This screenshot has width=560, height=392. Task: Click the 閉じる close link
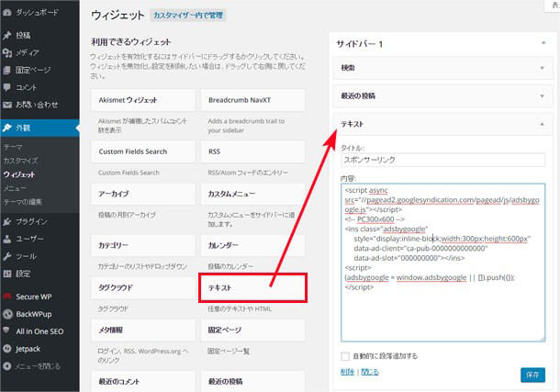tap(370, 372)
